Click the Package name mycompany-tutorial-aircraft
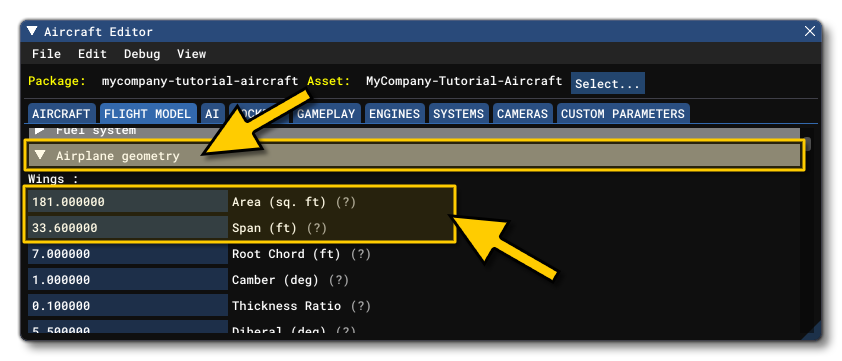This screenshot has width=842, height=361. (200, 81)
